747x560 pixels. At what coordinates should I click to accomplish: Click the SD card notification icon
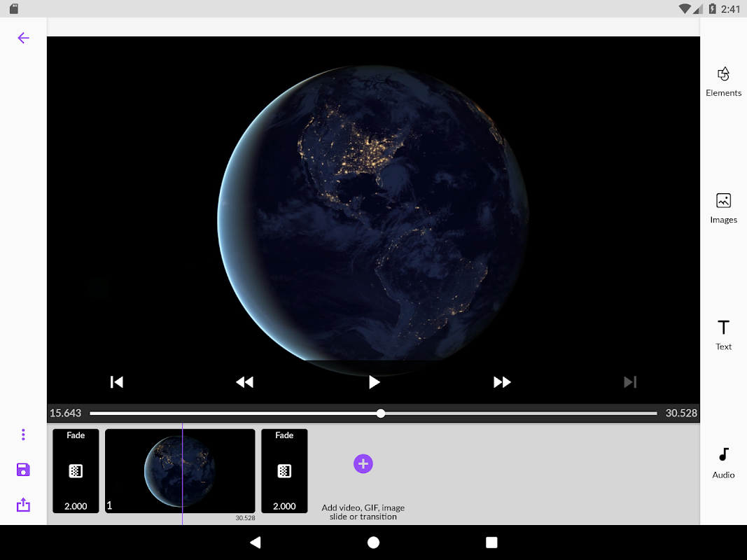[x=14, y=8]
